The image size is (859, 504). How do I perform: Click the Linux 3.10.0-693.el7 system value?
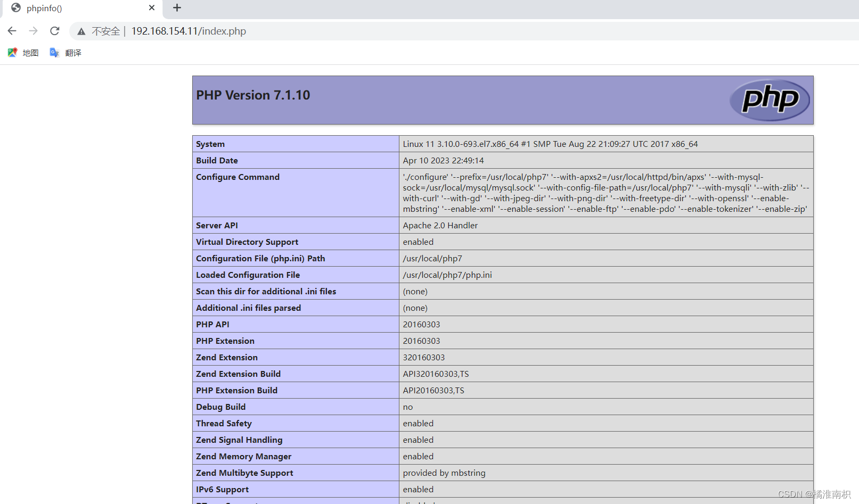pyautogui.click(x=550, y=144)
